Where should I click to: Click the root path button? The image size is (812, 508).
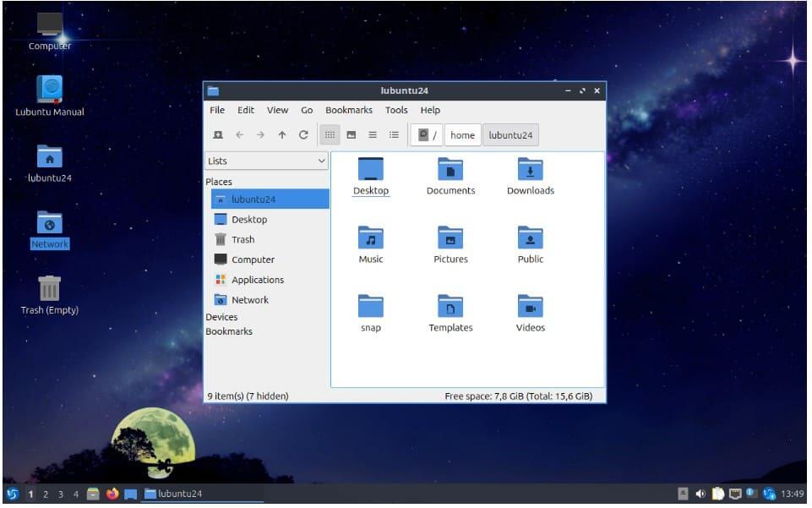click(x=428, y=135)
